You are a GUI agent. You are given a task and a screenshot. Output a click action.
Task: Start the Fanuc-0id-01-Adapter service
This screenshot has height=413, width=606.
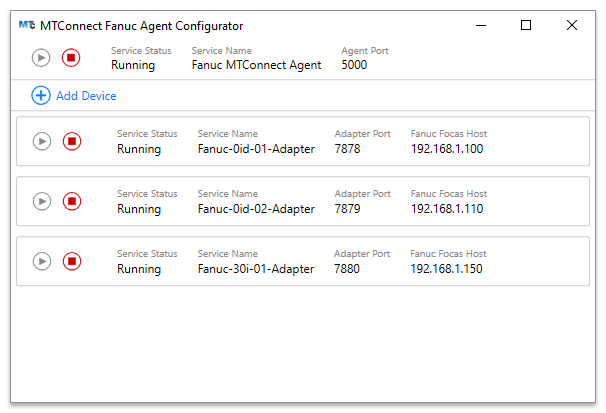pos(42,141)
